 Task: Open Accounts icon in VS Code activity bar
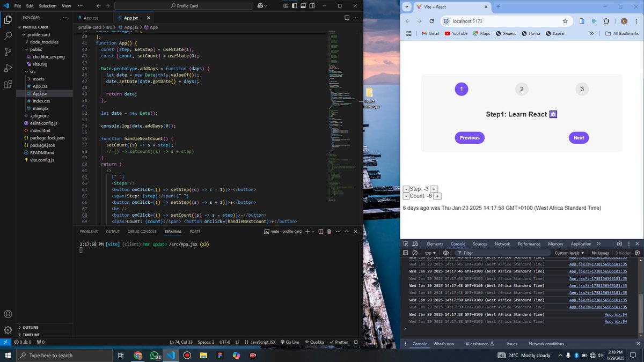tap(8, 314)
